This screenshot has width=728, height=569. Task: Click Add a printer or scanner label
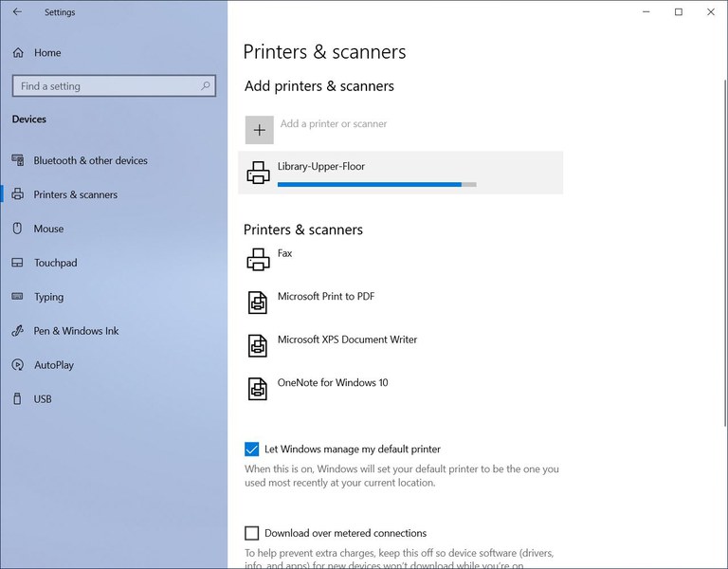coord(334,123)
